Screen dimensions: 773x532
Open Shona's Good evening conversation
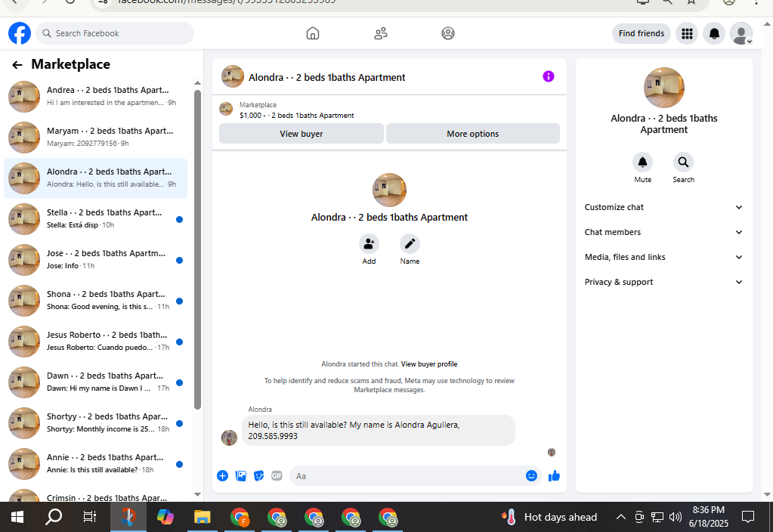[x=96, y=301]
